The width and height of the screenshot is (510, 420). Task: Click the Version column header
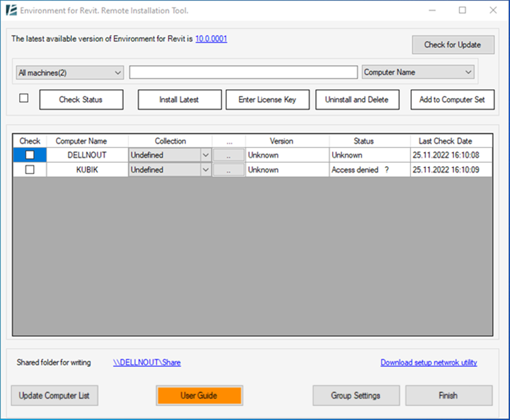click(287, 141)
